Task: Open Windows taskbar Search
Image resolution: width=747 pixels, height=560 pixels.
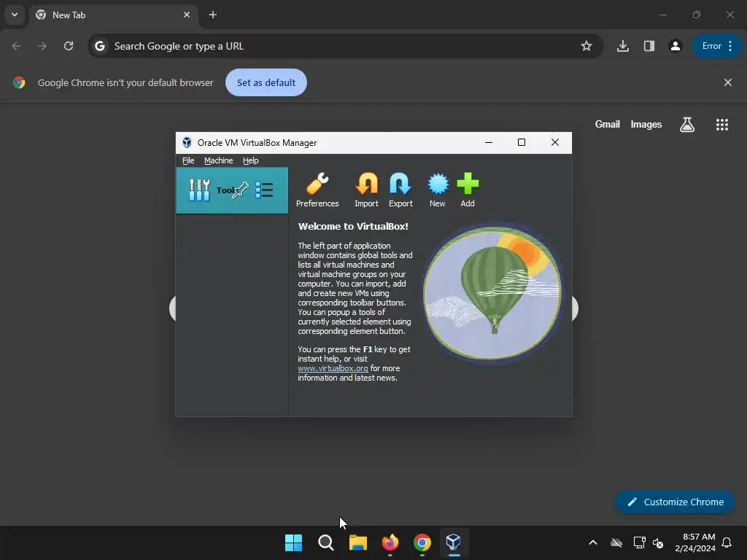Action: (x=326, y=542)
